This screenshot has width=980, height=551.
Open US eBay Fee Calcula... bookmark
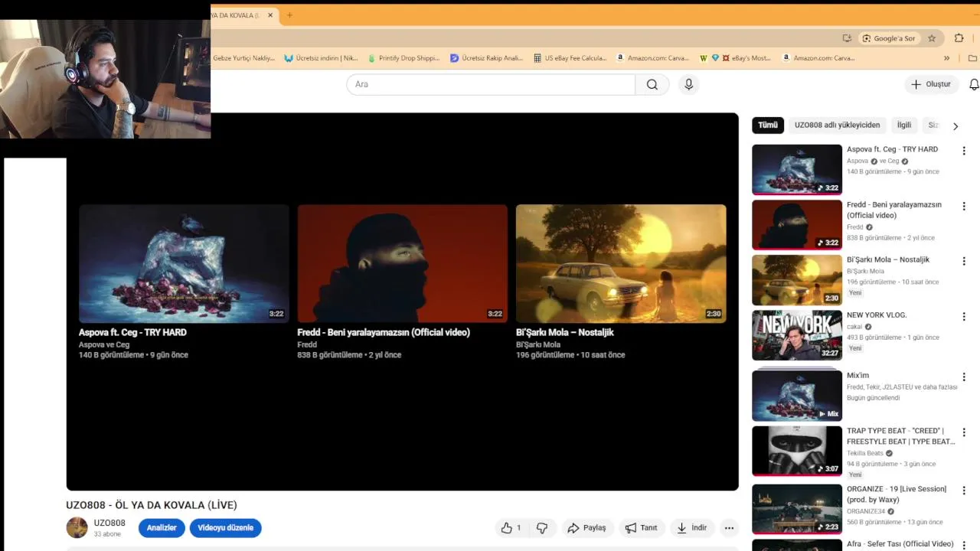[570, 58]
